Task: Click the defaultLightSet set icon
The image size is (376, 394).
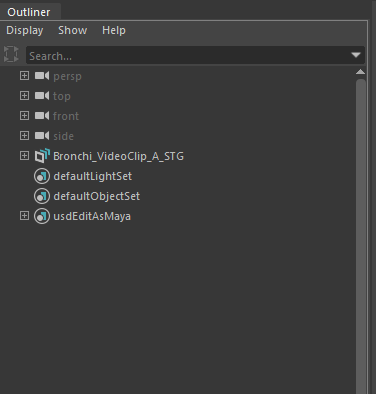Action: (x=42, y=176)
